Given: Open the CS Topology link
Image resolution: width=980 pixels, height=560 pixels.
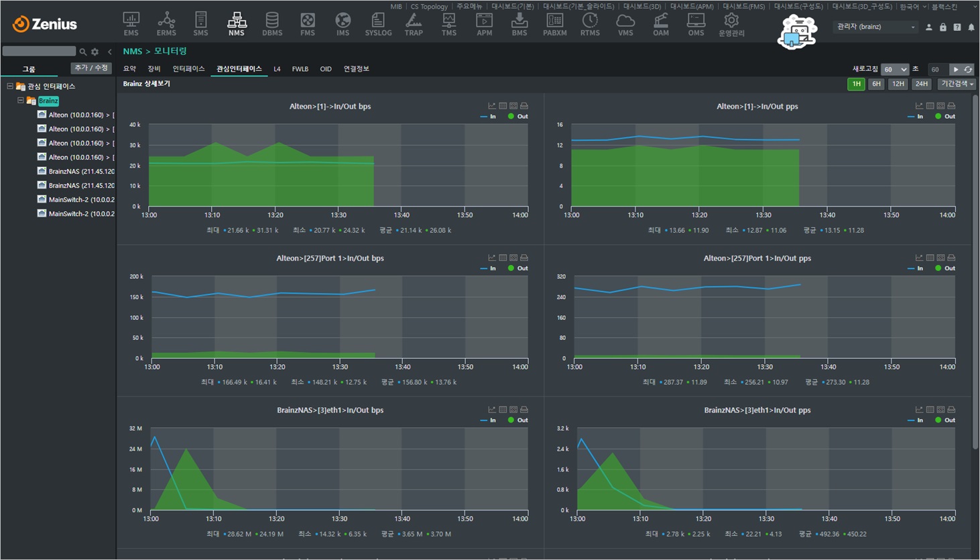Looking at the screenshot, I should coord(429,7).
